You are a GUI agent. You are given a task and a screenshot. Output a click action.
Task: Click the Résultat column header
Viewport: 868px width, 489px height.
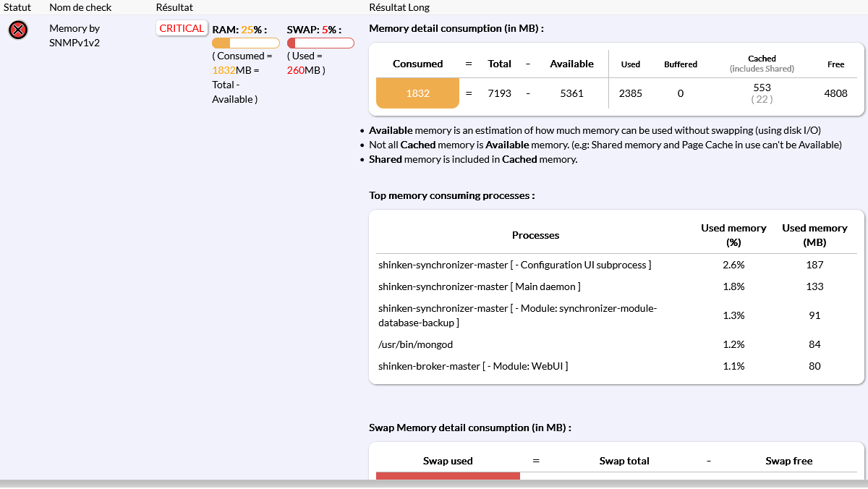tap(174, 7)
